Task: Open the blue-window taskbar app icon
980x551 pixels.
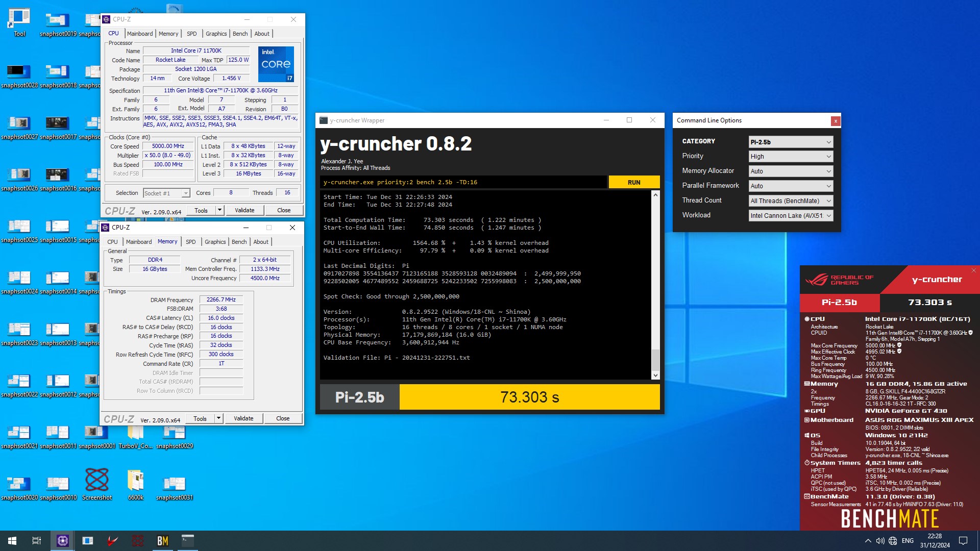Action: coord(88,541)
